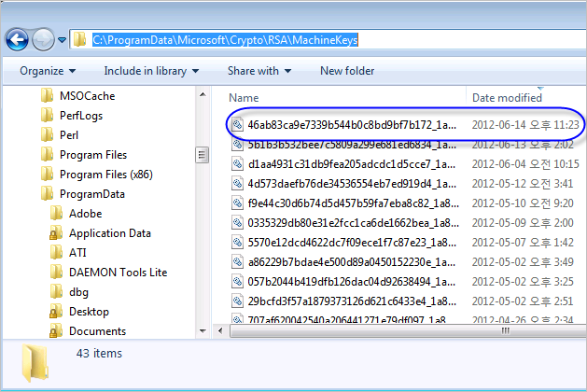Click date 2012-05-02 오후 3:25
The height and width of the screenshot is (392, 587).
pos(523,282)
